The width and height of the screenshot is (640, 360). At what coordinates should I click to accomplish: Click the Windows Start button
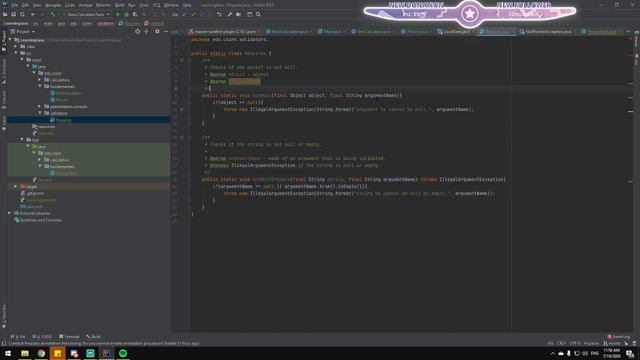click(x=8, y=353)
